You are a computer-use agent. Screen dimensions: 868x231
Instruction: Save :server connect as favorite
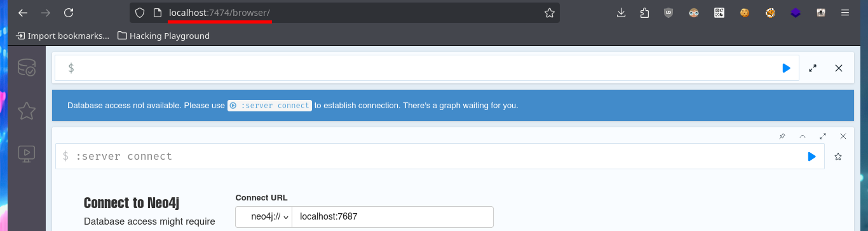click(x=838, y=157)
